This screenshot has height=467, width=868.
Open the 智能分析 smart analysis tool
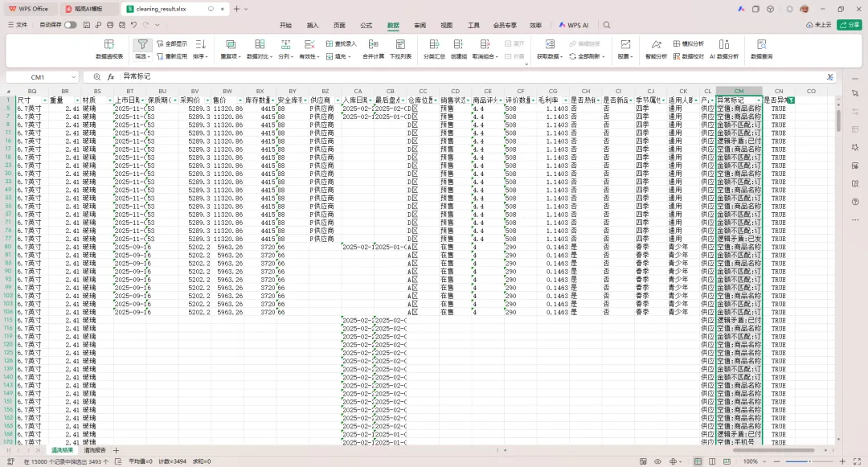pyautogui.click(x=656, y=49)
